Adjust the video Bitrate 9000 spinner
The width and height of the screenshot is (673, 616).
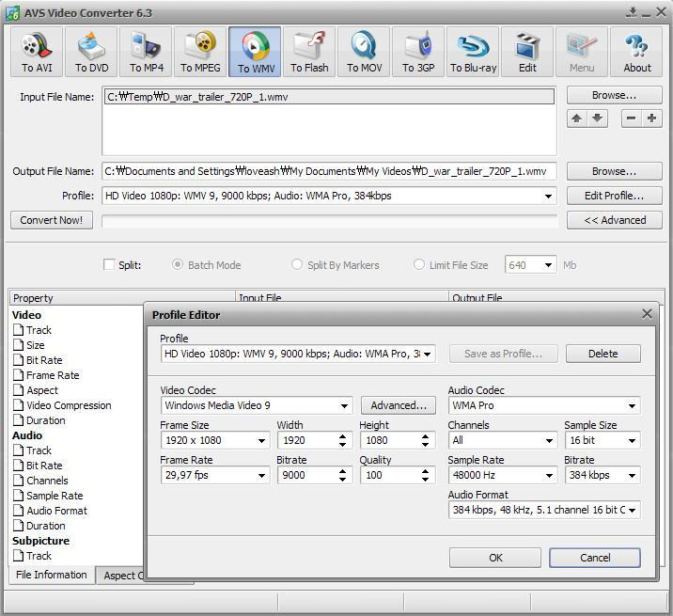point(342,475)
